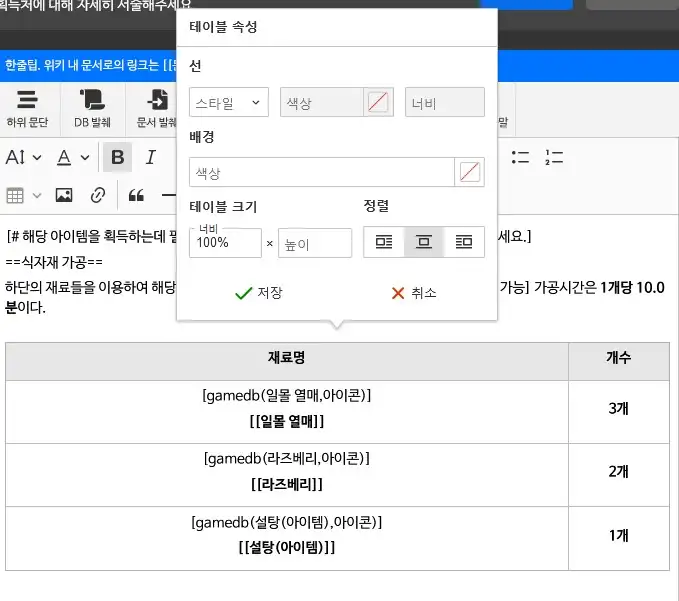Click the link insertion chain icon
Viewport: 679px width, 601px height.
(98, 195)
